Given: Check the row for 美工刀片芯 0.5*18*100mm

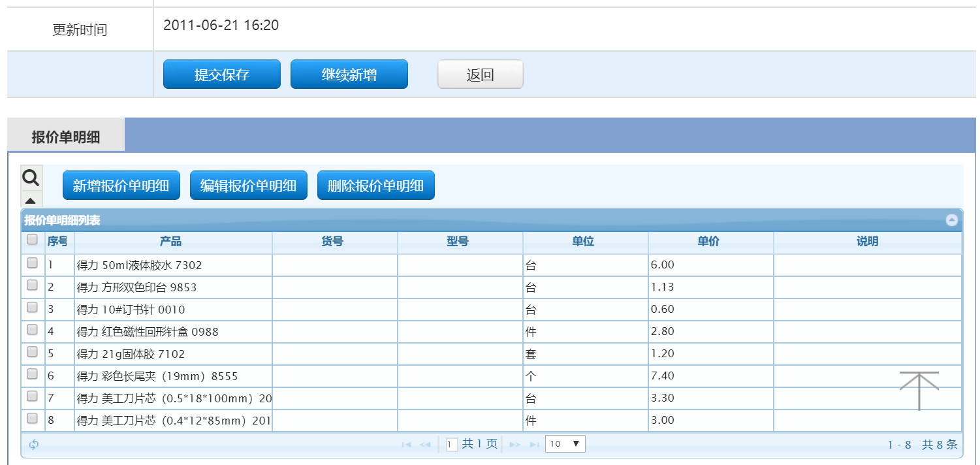Looking at the screenshot, I should click(x=32, y=396).
